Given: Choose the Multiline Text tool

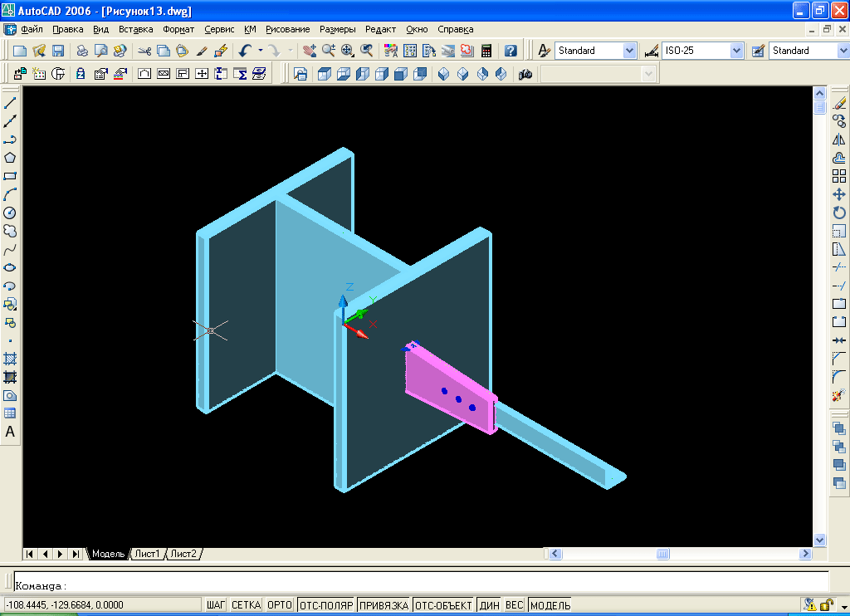Looking at the screenshot, I should pos(10,432).
